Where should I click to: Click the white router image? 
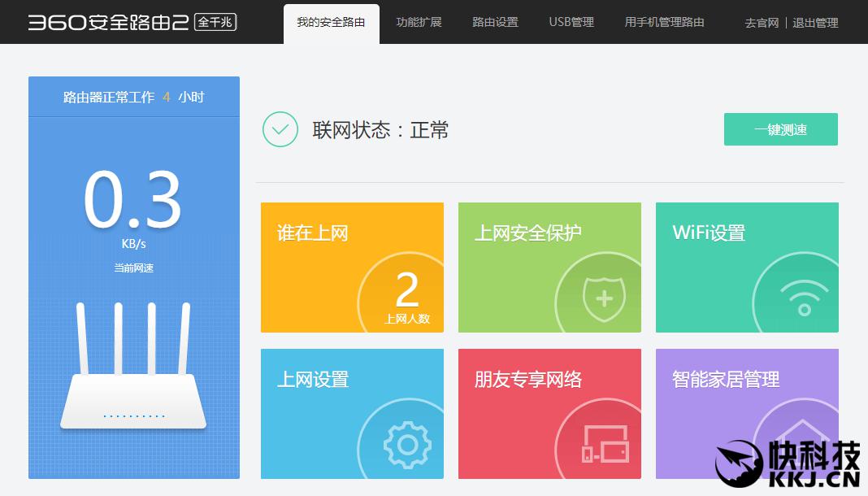(133, 365)
